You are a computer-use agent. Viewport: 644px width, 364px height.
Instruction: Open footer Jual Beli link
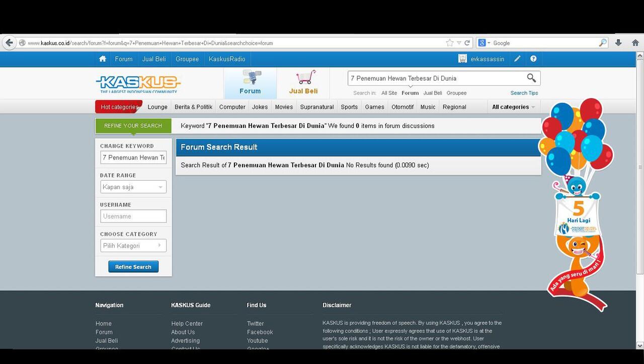click(107, 341)
